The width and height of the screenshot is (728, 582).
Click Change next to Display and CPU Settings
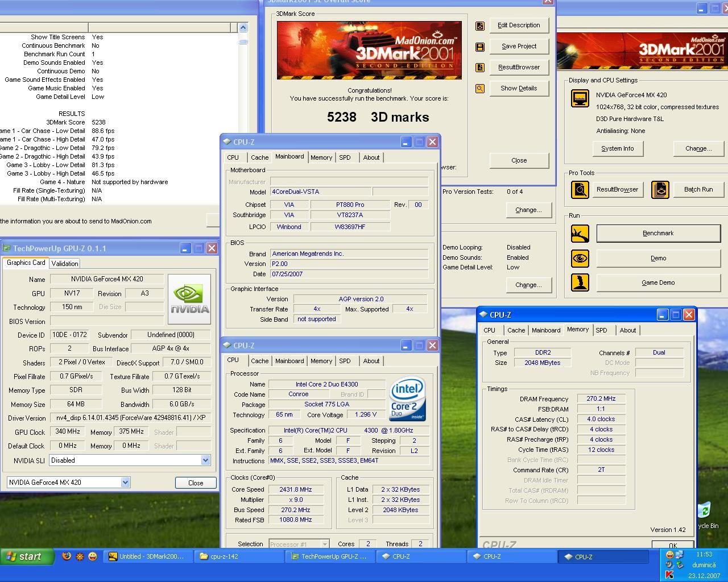698,148
